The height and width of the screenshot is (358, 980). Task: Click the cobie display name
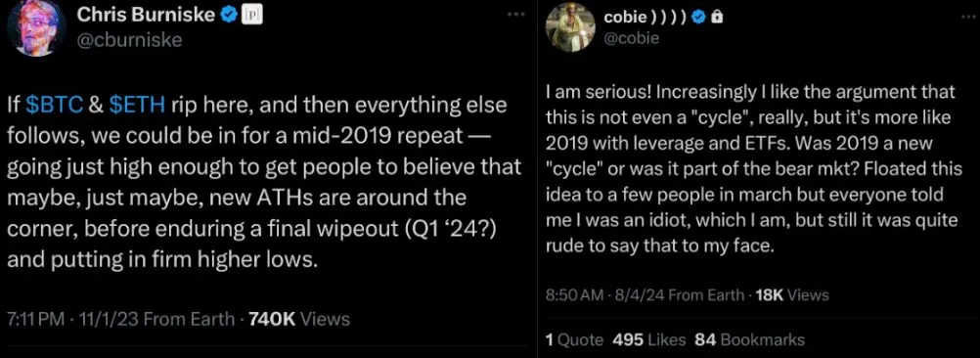[x=646, y=19]
